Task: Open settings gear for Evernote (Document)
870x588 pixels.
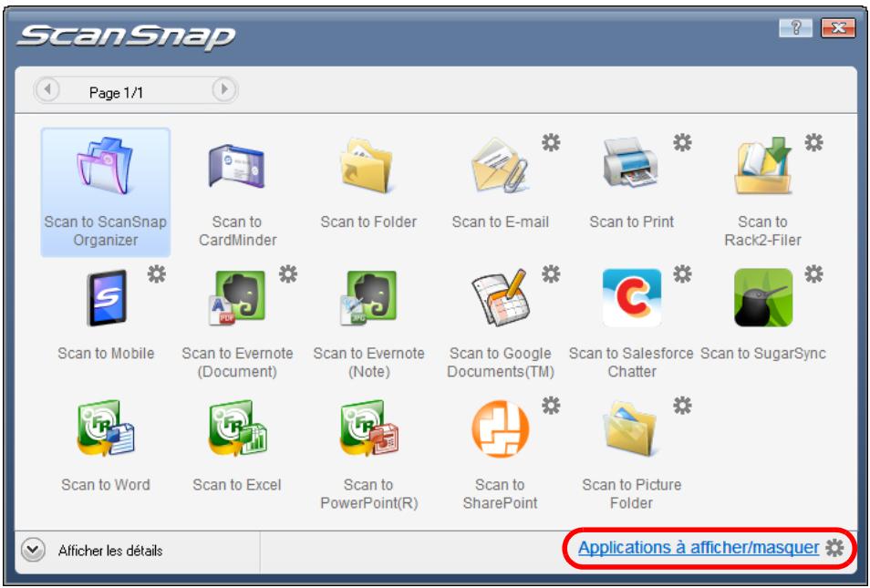Action: tap(288, 274)
